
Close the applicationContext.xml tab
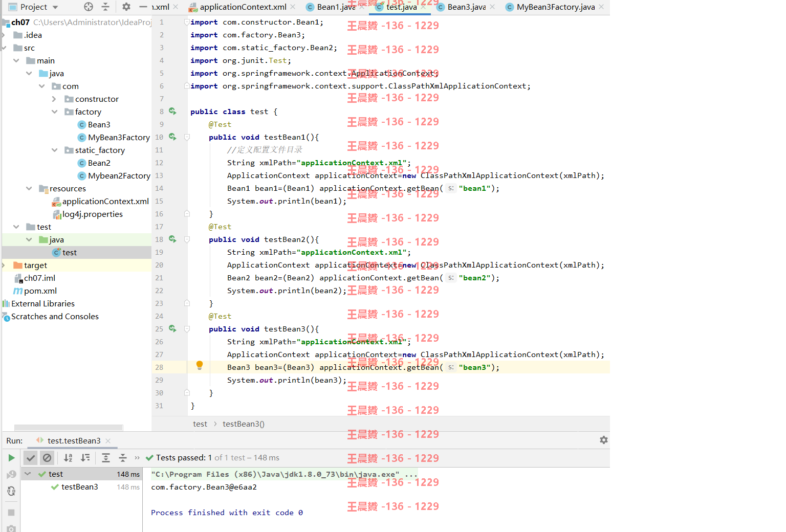(x=293, y=7)
